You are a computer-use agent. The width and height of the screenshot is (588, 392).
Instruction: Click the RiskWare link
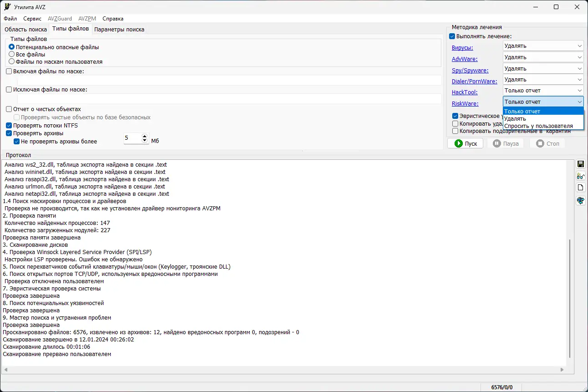(465, 104)
